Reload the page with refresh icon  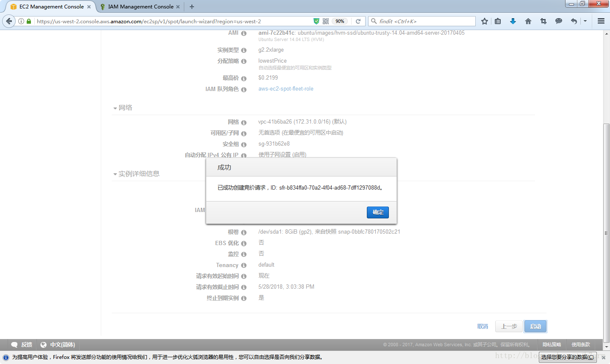tap(358, 21)
